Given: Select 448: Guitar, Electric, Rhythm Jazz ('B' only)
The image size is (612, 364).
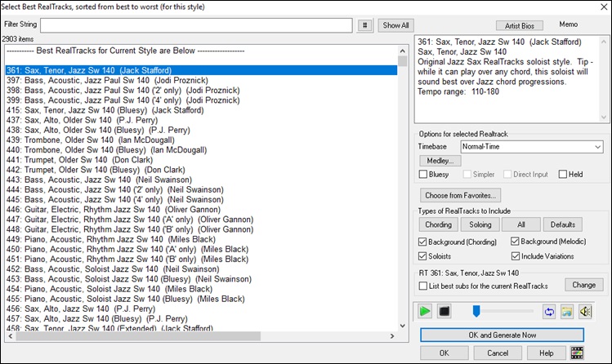Looking at the screenshot, I should click(x=201, y=229).
